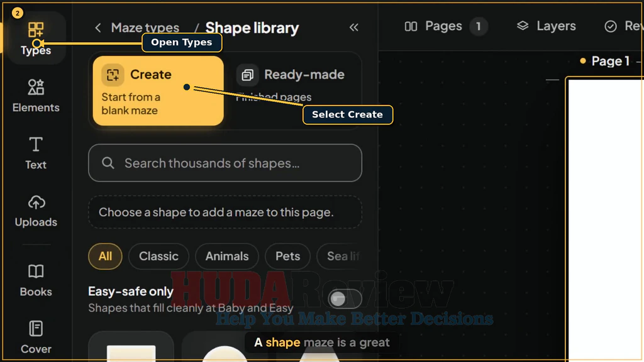This screenshot has width=644, height=362.
Task: Click the Page 1 label
Action: [610, 61]
